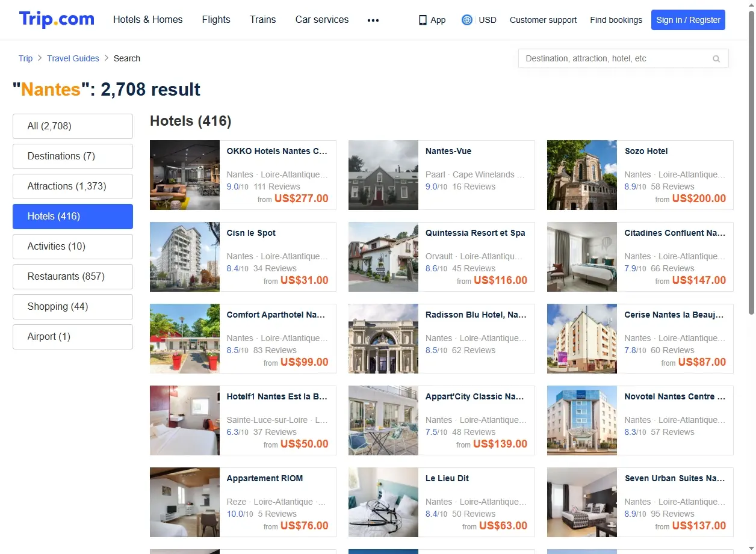
Task: Focus the destination search field
Action: click(623, 58)
